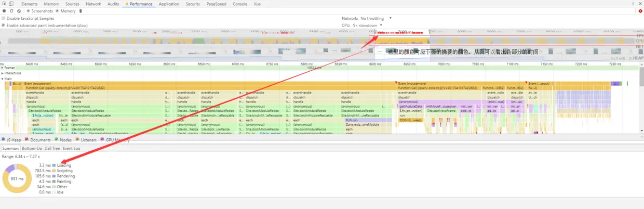
Task: Click the Scripting yellow color swatch
Action: pos(53,171)
